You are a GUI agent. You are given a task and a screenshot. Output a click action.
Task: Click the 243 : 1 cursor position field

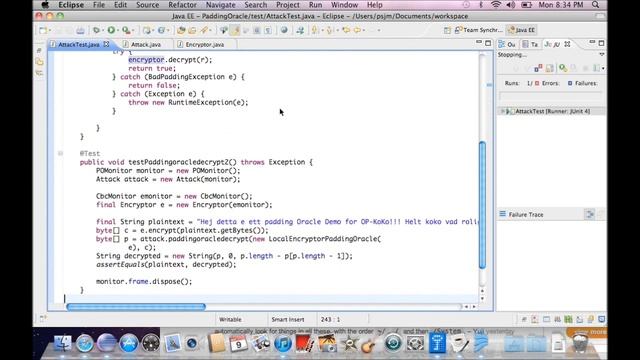point(330,320)
